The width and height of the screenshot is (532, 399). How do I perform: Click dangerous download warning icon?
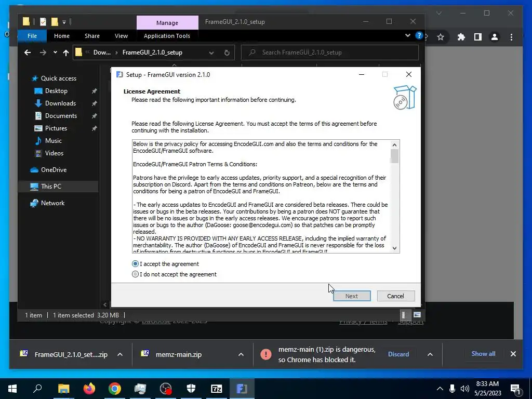[x=266, y=354]
